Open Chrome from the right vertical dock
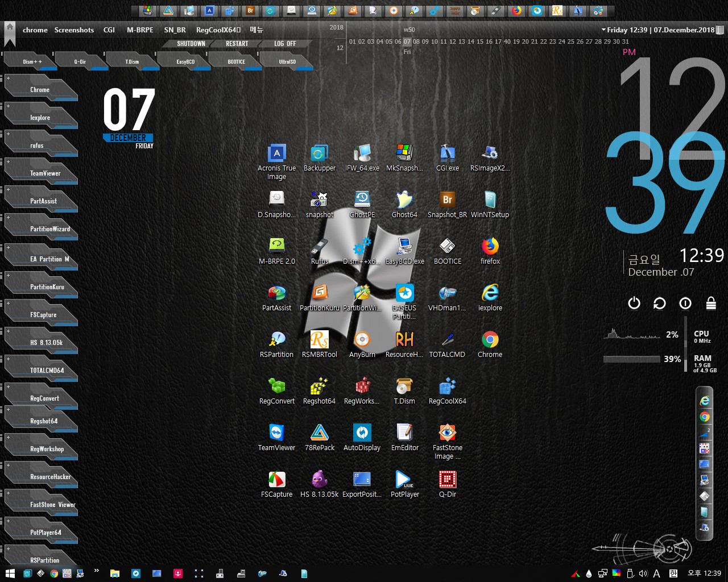Viewport: 728px width, 582px height. tap(705, 417)
